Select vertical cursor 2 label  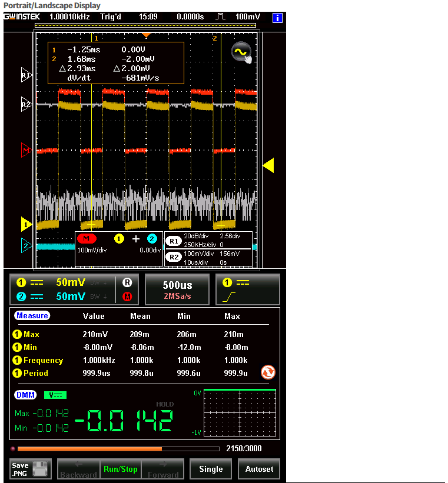pos(215,38)
